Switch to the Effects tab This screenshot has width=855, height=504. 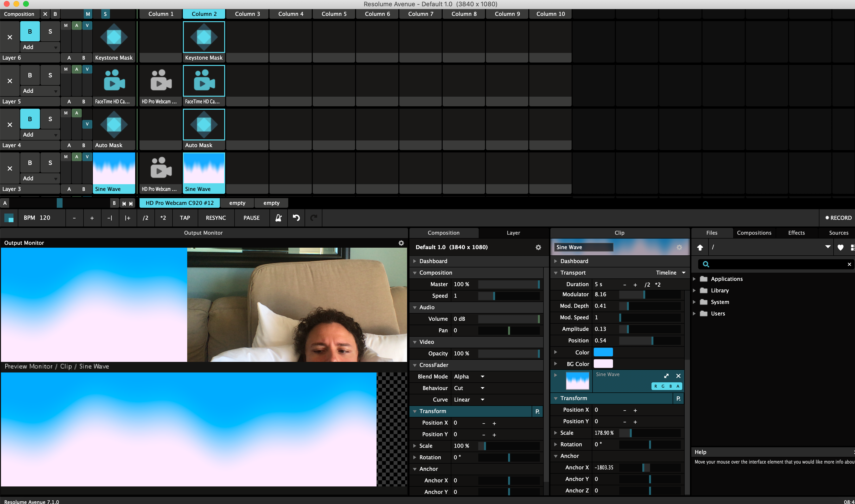point(796,233)
